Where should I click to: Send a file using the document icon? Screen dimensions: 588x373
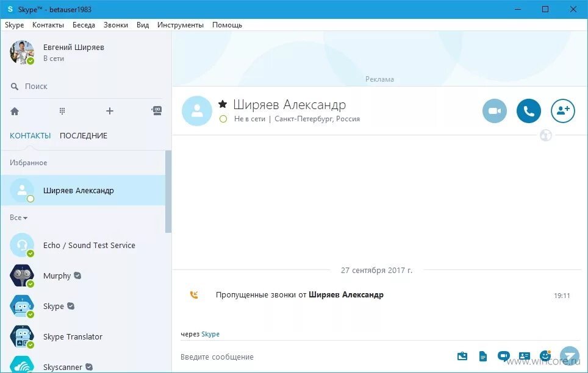[x=483, y=356]
